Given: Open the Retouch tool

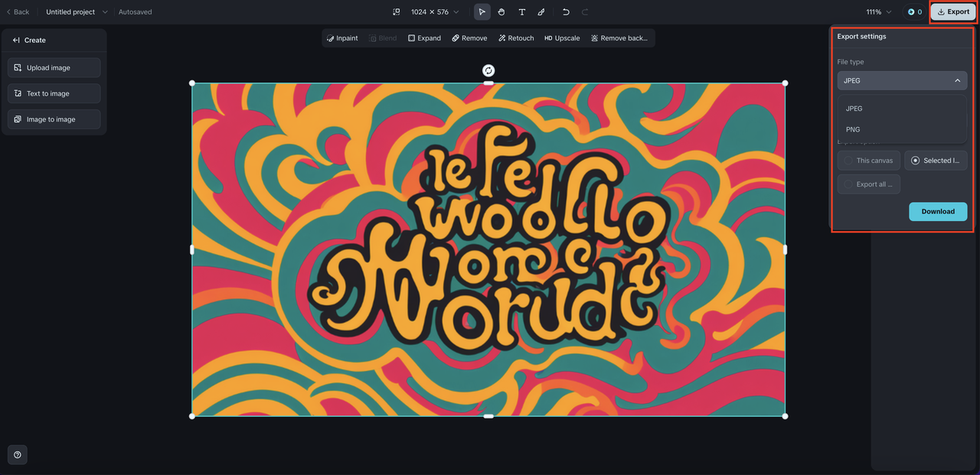Looking at the screenshot, I should click(516, 38).
